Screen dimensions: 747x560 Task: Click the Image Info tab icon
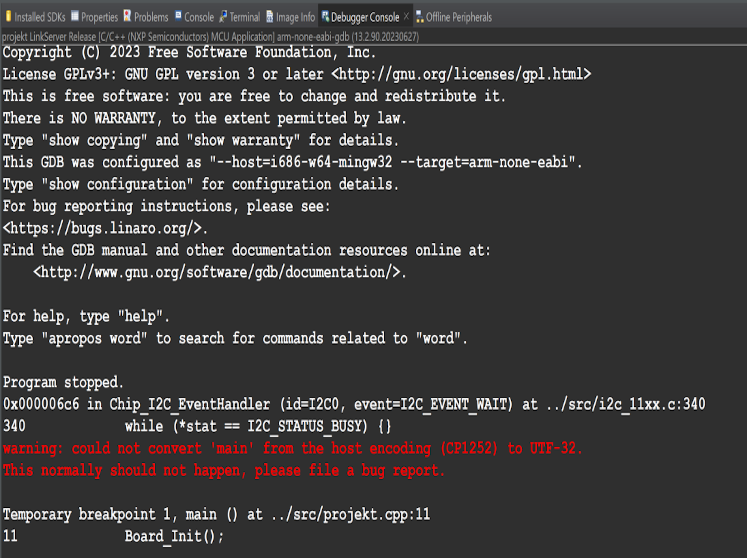(x=270, y=16)
